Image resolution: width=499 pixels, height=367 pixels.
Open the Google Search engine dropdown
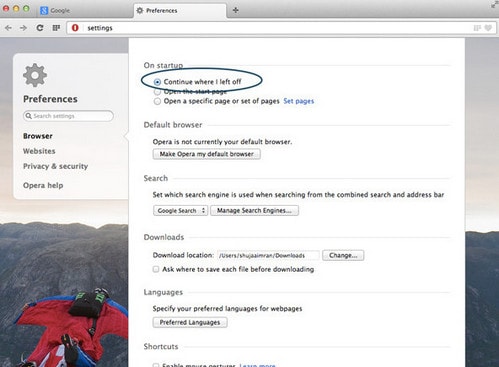[180, 211]
